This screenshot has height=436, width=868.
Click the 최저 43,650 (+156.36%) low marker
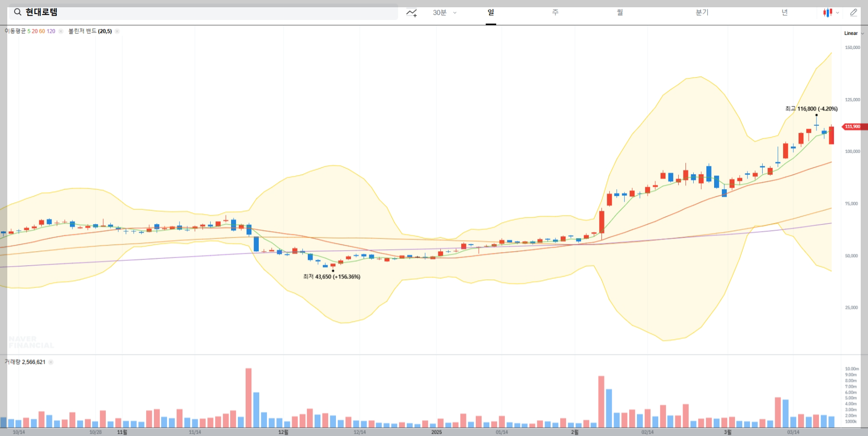point(332,276)
